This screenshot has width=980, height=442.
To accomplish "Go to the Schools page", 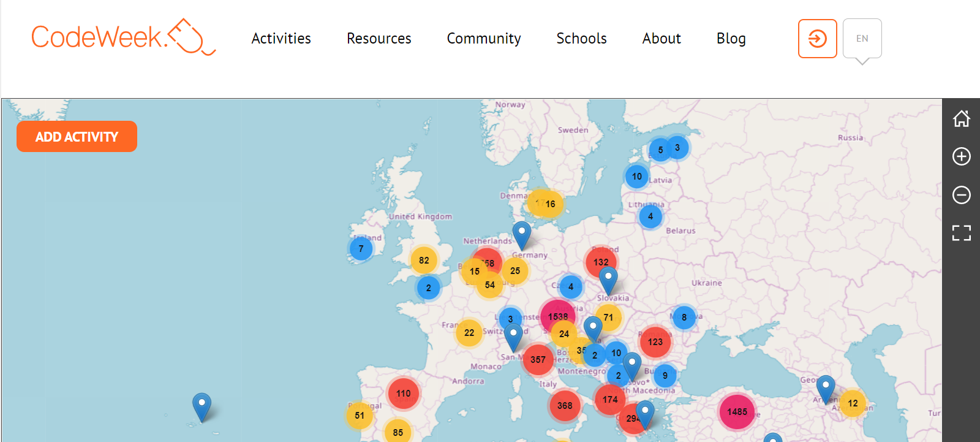I will pyautogui.click(x=581, y=39).
